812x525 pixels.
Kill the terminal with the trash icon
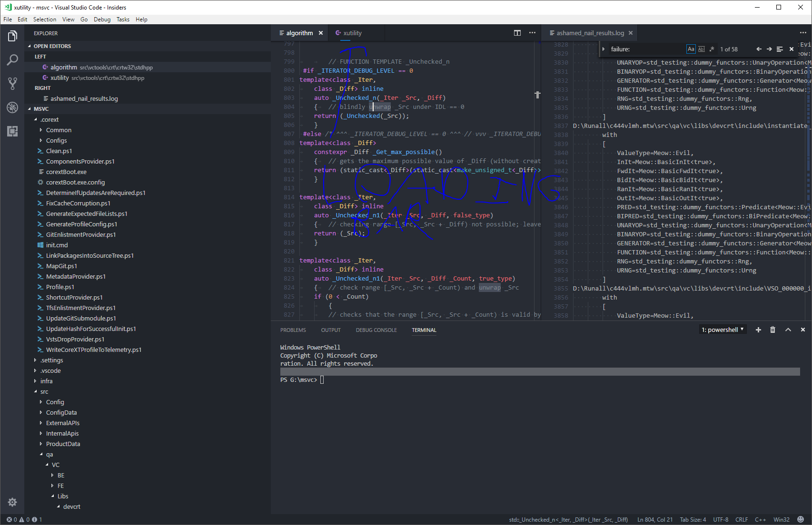(x=772, y=329)
